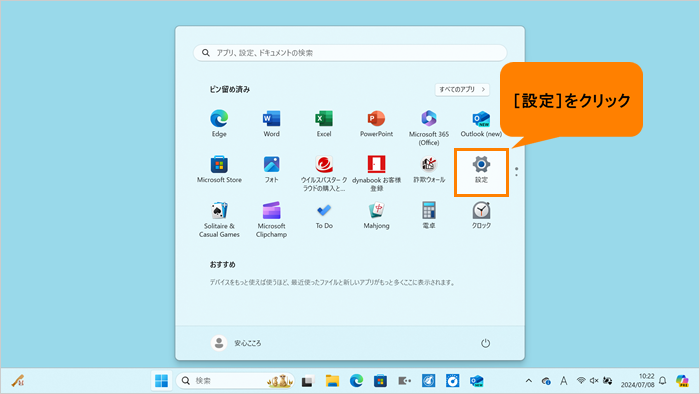The image size is (700, 394).
Task: Click the 設定 (Settings) gear icon
Action: click(x=481, y=164)
